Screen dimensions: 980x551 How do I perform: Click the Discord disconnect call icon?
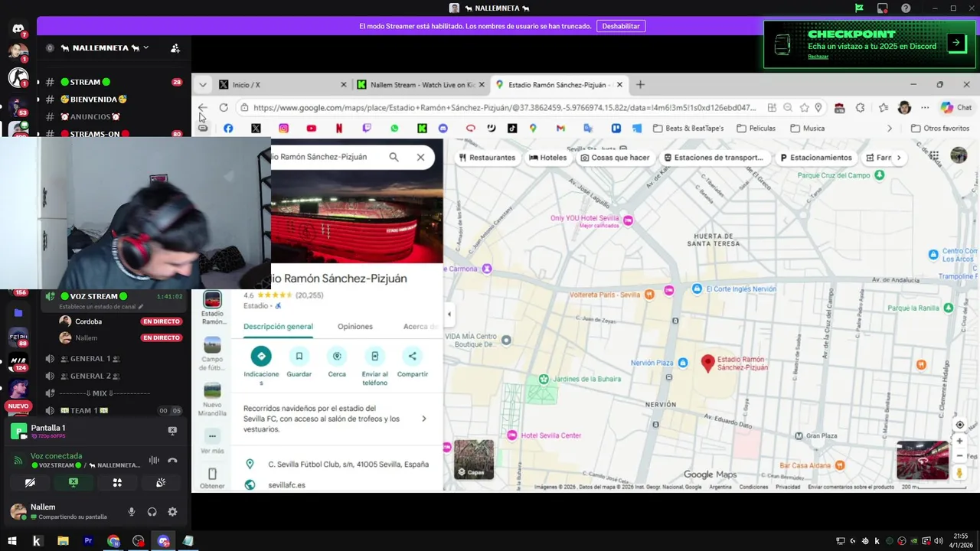(172, 460)
